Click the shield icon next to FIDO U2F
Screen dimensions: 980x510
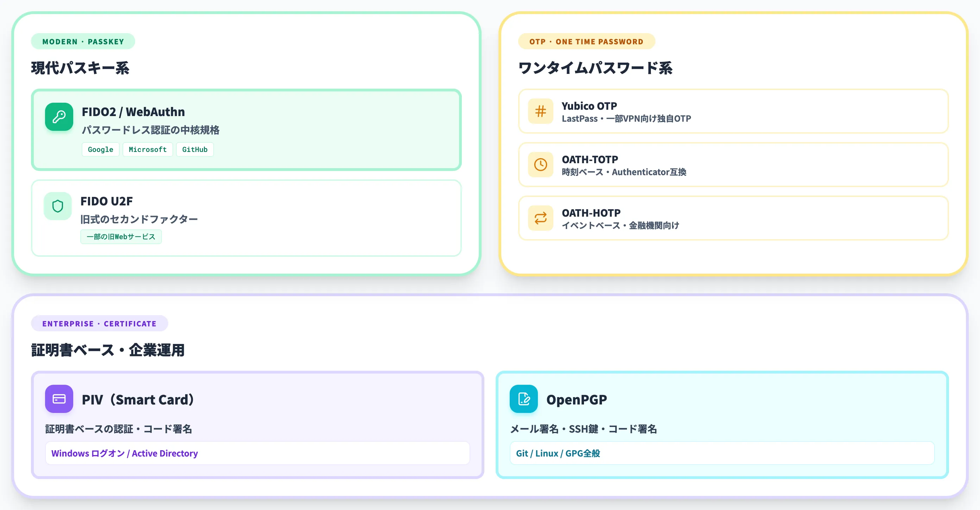click(57, 206)
